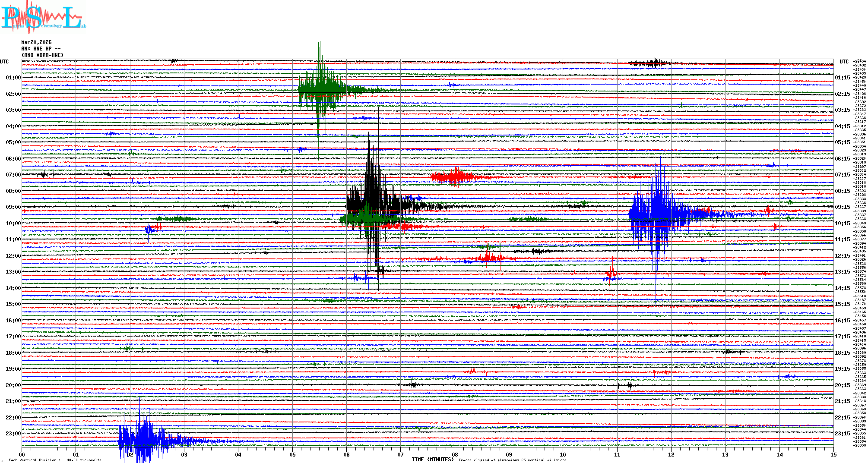Click the minute 10 axis tick label
The height and width of the screenshot is (466, 868).
pos(563,454)
